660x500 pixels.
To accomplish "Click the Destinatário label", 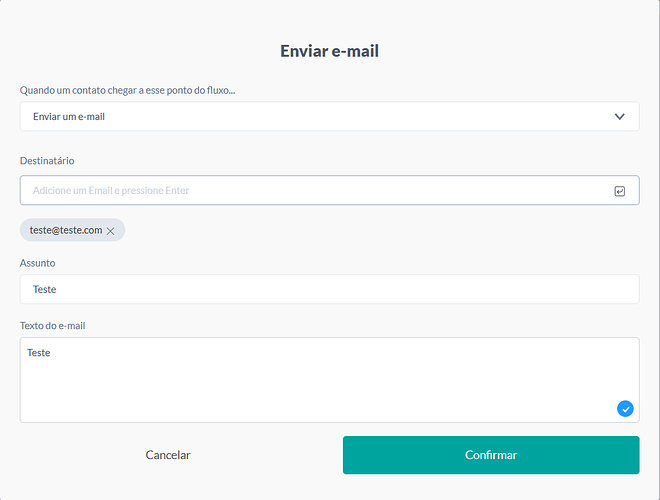I will (x=47, y=161).
